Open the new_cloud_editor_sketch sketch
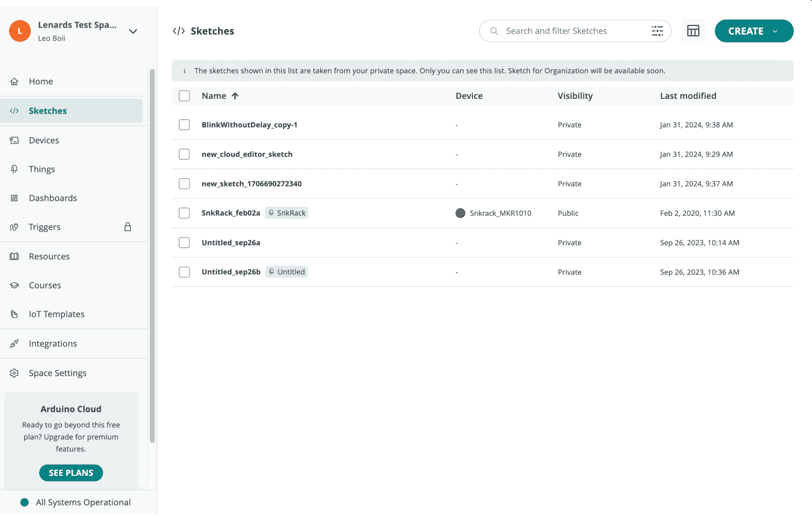 [x=247, y=154]
